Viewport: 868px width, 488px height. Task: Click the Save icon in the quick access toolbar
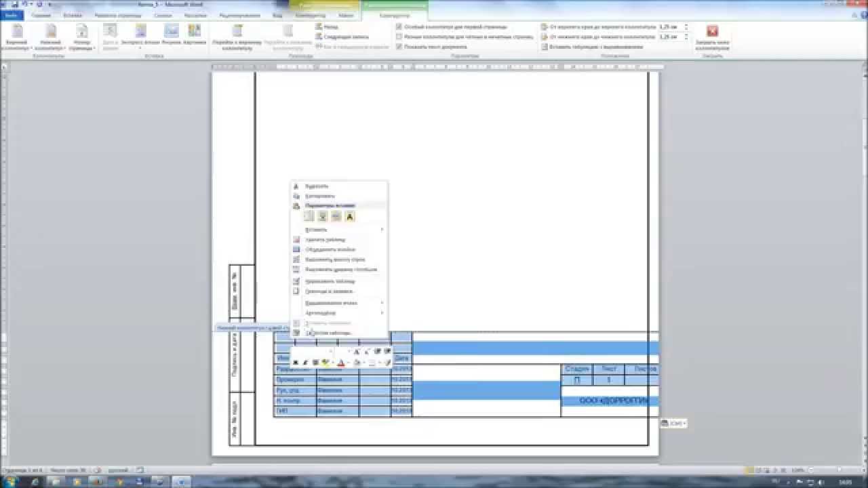coord(15,4)
